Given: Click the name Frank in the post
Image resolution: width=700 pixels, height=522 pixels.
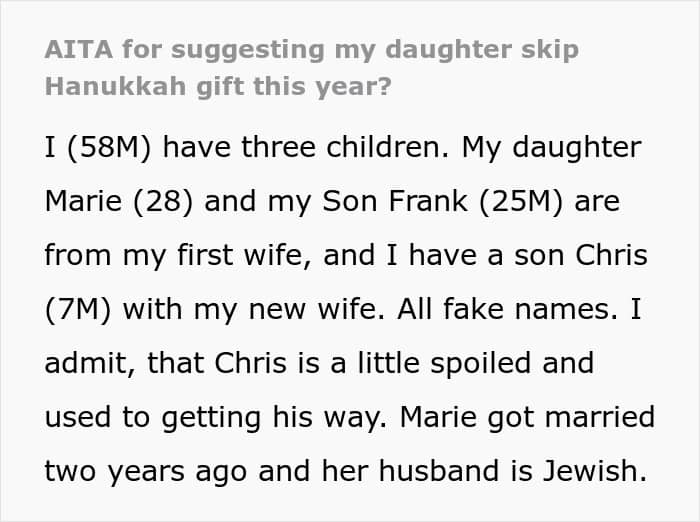Looking at the screenshot, I should tap(427, 201).
